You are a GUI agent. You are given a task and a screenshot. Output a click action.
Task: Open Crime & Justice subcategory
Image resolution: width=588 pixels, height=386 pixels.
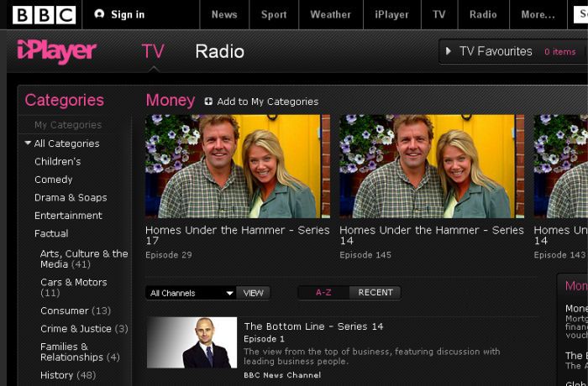point(84,329)
